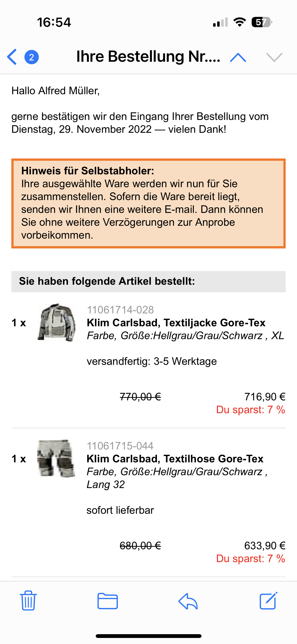The height and width of the screenshot is (644, 297).
Task: Move message using the folder icon
Action: [x=108, y=601]
